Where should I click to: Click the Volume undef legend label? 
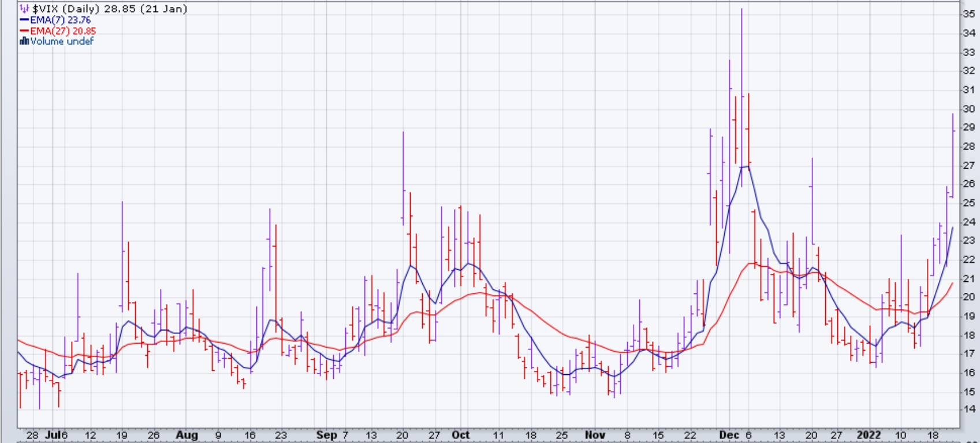pyautogui.click(x=62, y=41)
